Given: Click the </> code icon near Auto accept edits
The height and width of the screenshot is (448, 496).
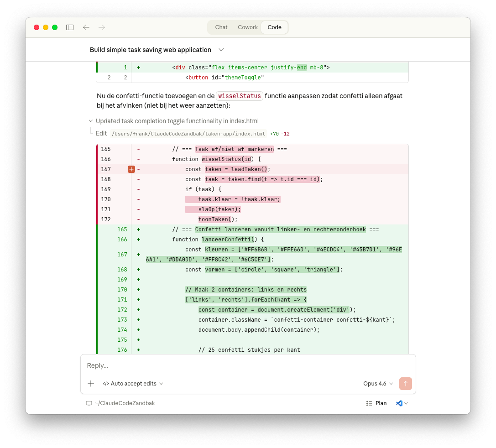Looking at the screenshot, I should coord(105,384).
